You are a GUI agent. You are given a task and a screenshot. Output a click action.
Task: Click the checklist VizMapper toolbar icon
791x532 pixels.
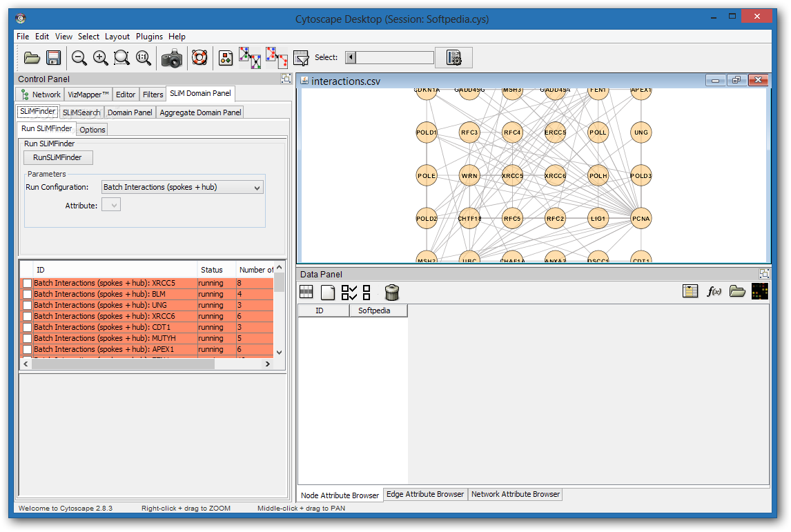pyautogui.click(x=301, y=59)
